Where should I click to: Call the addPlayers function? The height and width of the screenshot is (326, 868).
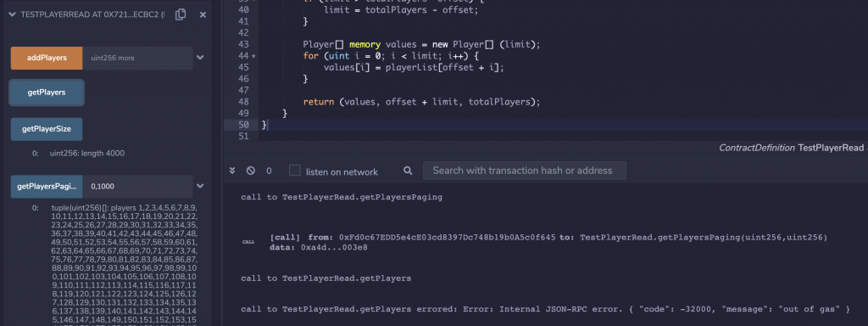tap(47, 58)
